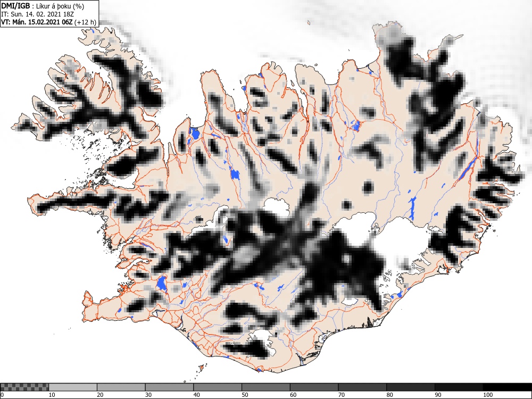Pick the 50–60 legend swatch
This screenshot has height=399, width=532.
[x=265, y=387]
